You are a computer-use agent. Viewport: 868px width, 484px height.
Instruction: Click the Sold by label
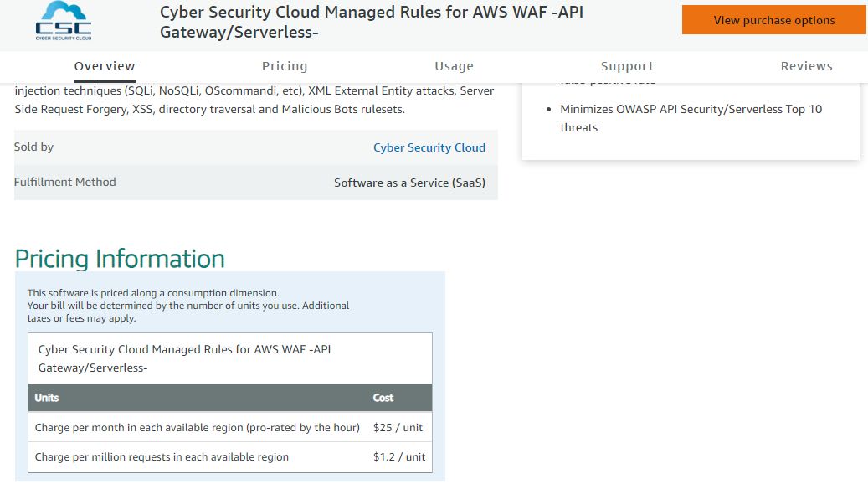point(33,147)
